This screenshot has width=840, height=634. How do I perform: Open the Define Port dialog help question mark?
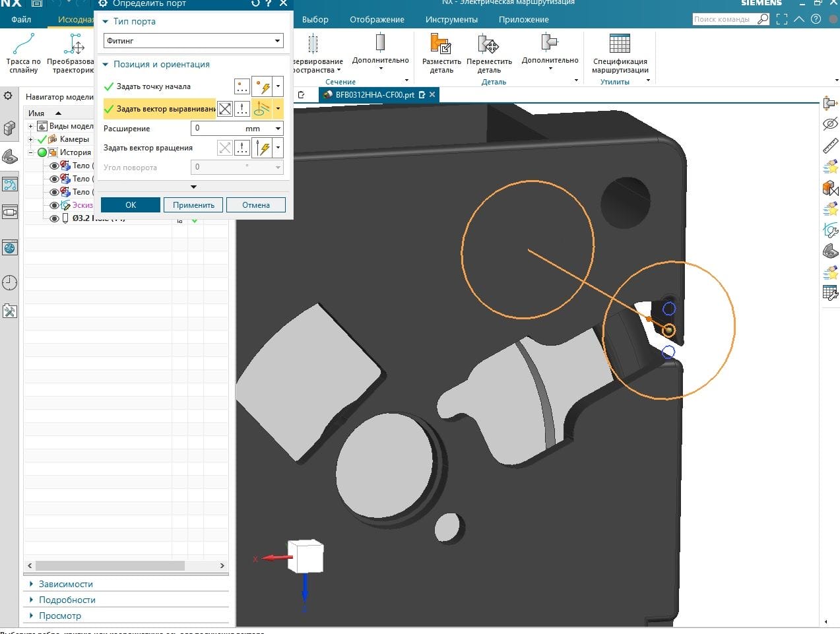tap(269, 3)
